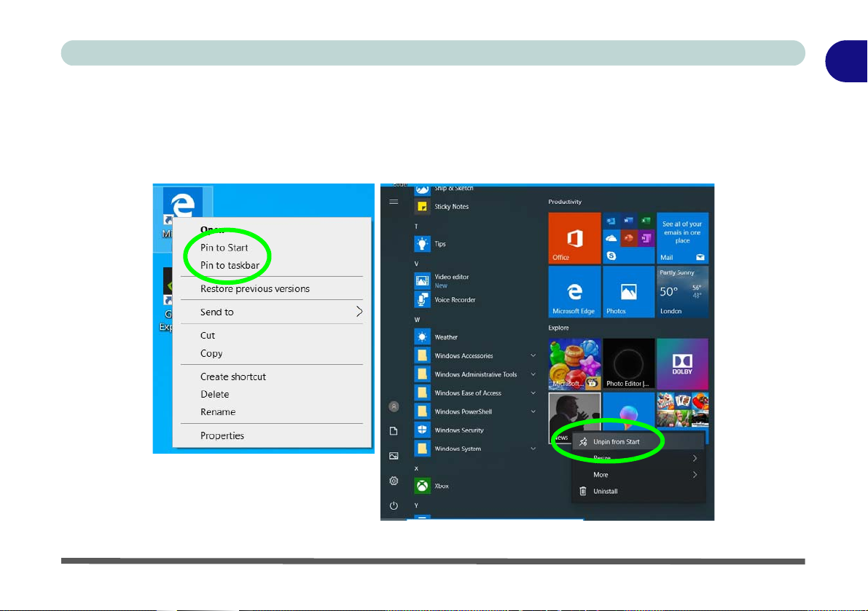Select Restore previous versions

coord(254,288)
